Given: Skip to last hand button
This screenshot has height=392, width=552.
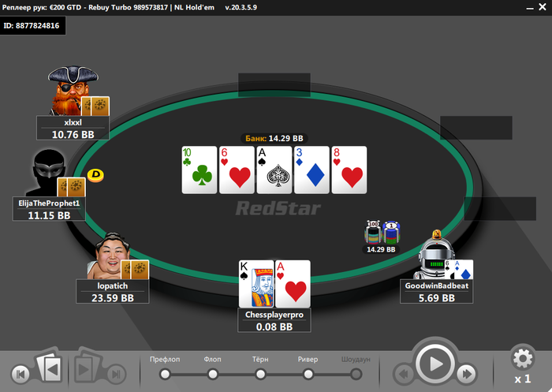Looking at the screenshot, I should [x=117, y=374].
